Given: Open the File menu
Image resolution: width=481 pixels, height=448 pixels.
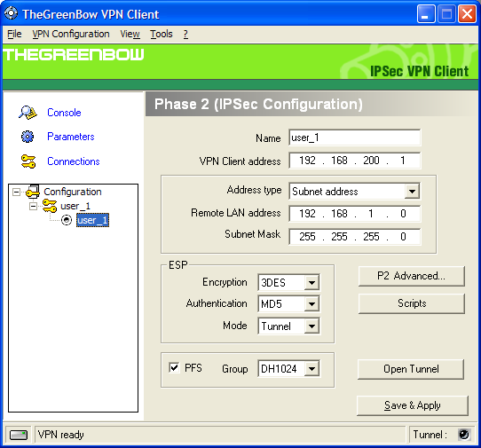Looking at the screenshot, I should (x=14, y=34).
